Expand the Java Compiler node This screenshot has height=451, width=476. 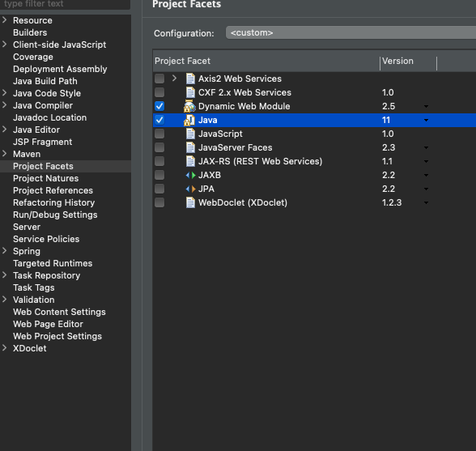click(5, 105)
